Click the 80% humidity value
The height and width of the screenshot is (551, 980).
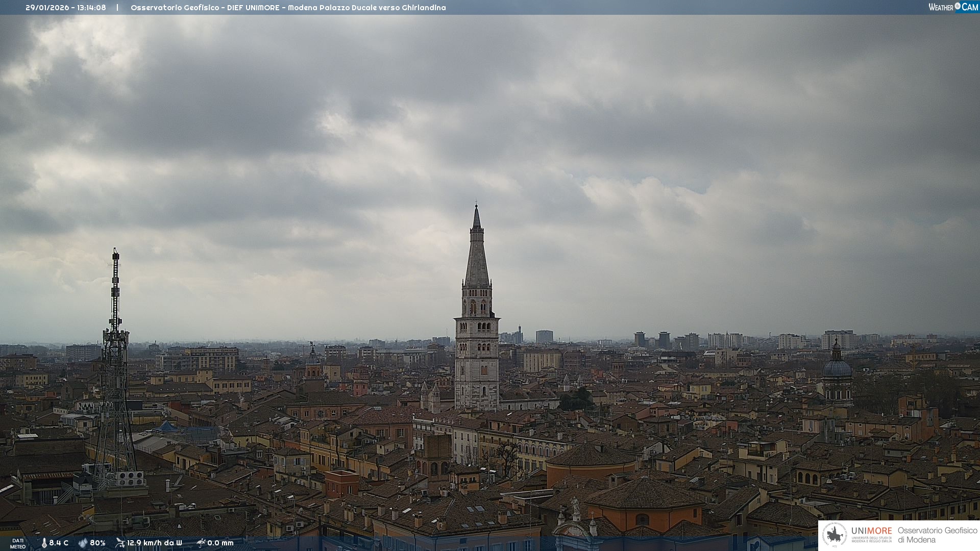click(x=97, y=543)
